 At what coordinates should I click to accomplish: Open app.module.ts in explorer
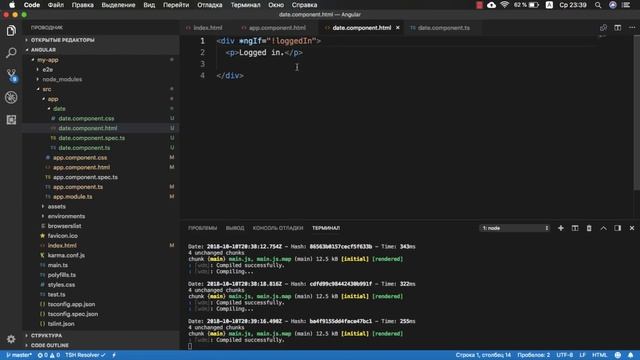coord(72,197)
